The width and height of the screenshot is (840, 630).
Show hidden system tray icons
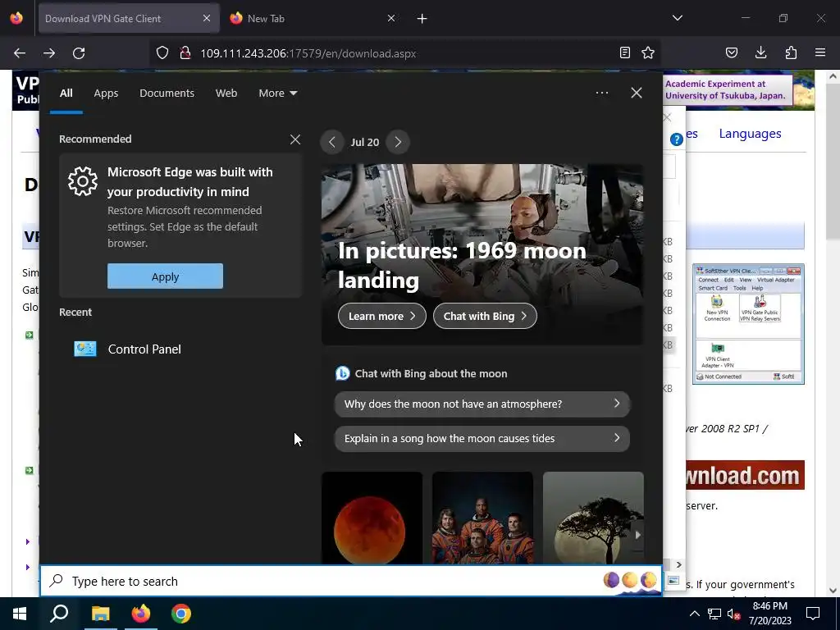694,614
